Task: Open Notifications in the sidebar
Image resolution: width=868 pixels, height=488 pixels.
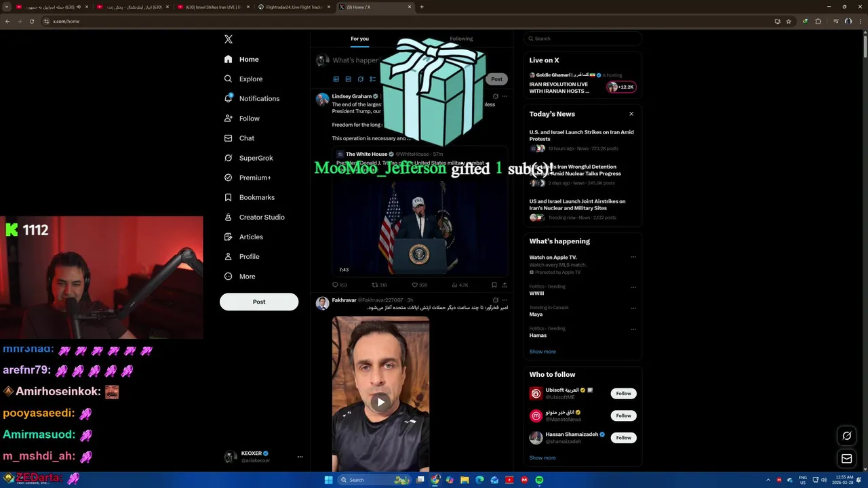Action: pos(252,99)
